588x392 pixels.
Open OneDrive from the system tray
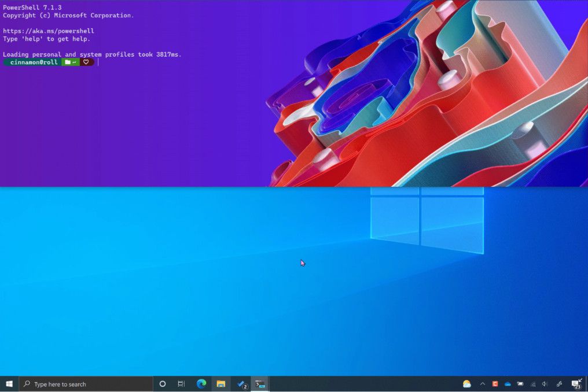pyautogui.click(x=508, y=383)
